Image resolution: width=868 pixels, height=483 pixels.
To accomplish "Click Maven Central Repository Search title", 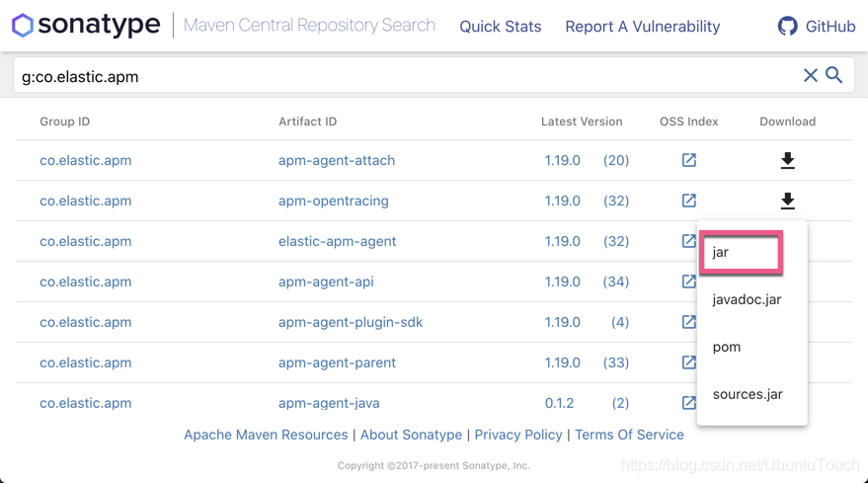I will pyautogui.click(x=309, y=25).
